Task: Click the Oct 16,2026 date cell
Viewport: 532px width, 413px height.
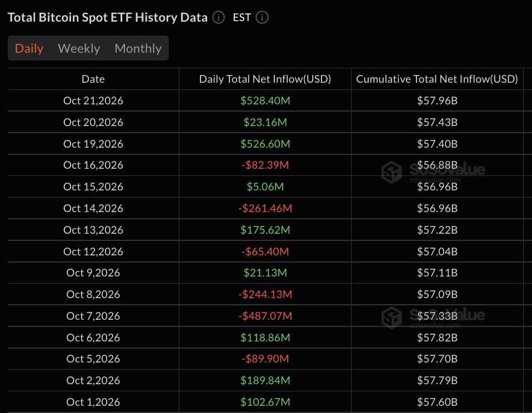Action: point(93,165)
